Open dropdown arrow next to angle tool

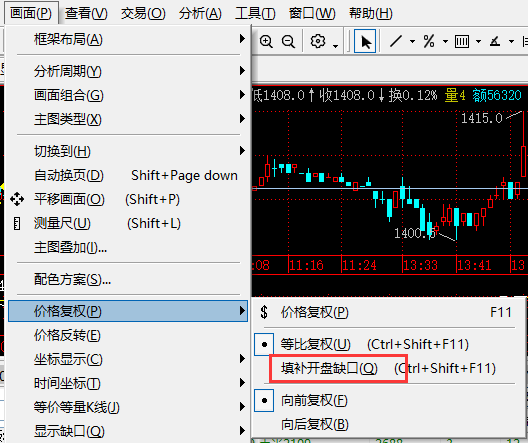[511, 42]
